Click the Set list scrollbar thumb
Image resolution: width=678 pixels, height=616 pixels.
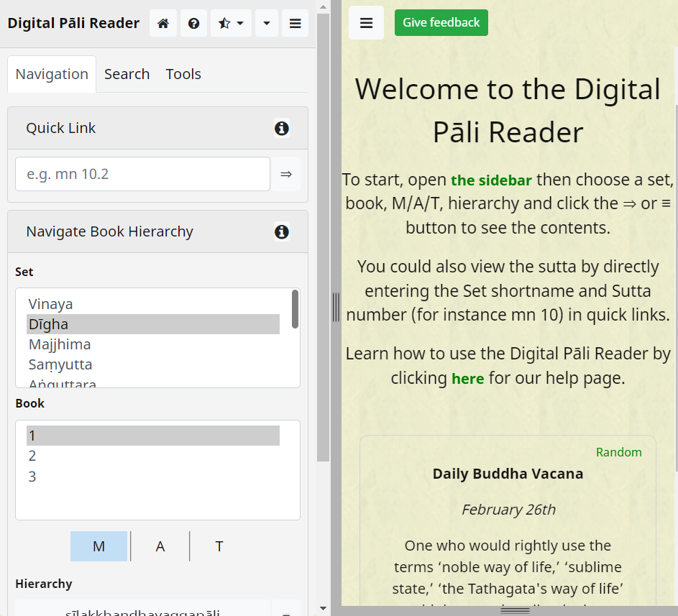295,309
